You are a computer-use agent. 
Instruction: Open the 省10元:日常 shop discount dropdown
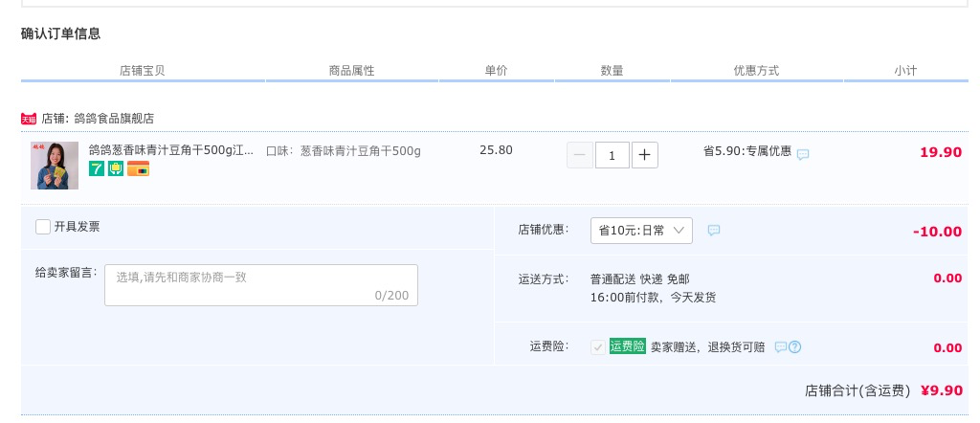coord(641,231)
